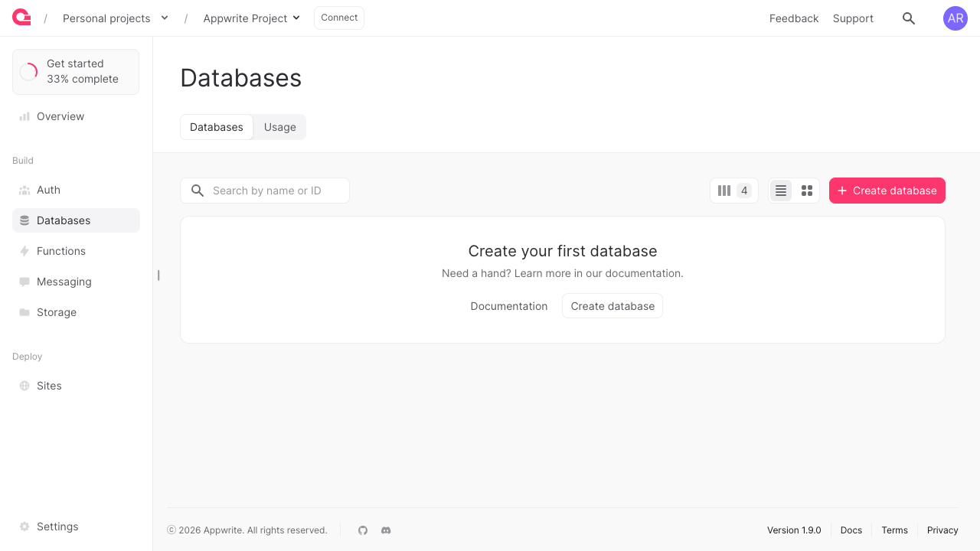Viewport: 980px width, 551px height.
Task: Open the AR user avatar menu
Action: (955, 18)
